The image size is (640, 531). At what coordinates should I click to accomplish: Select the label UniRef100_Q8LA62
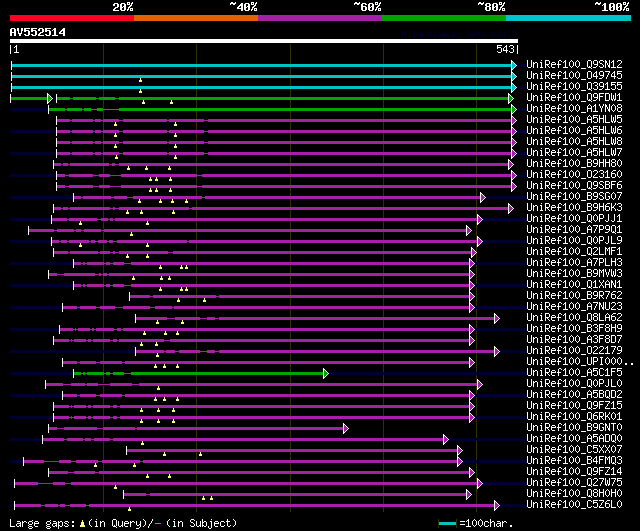[x=574, y=318]
